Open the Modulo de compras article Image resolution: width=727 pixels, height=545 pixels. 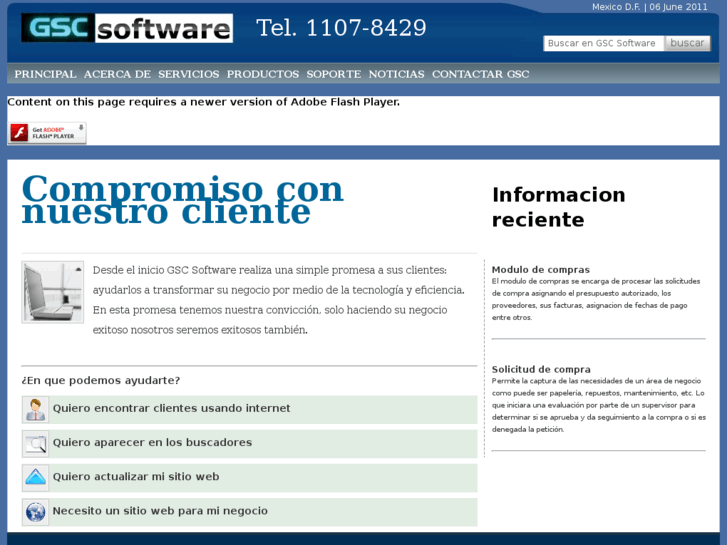tap(541, 269)
